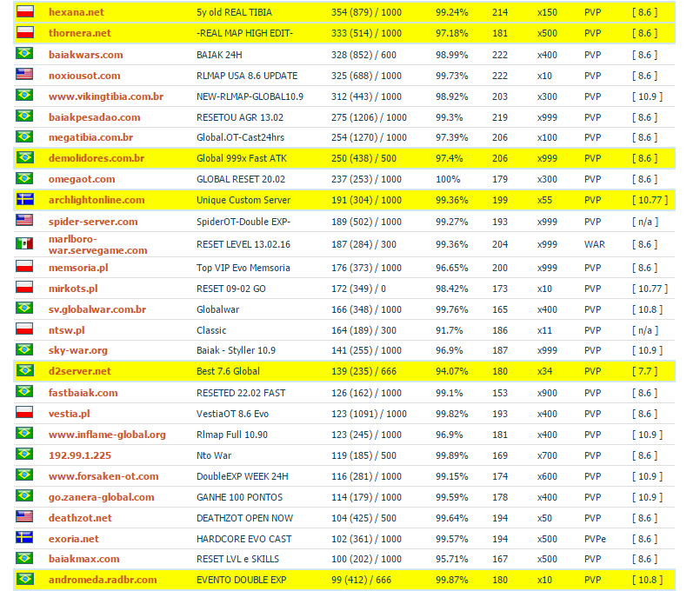Click the USA flag beside noxiousot.com

click(24, 75)
